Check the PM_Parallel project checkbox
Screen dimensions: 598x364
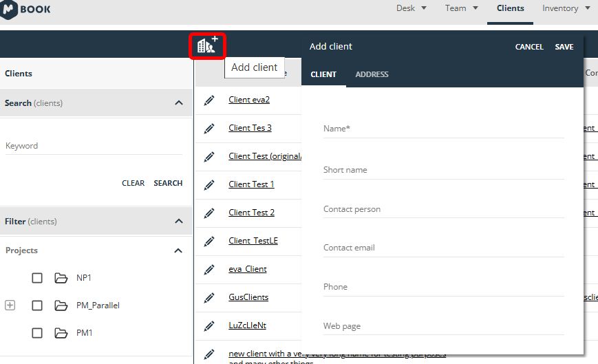37,306
